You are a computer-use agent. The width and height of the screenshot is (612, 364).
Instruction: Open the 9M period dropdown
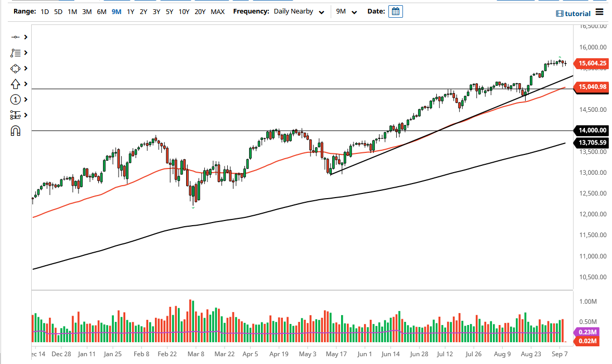[347, 11]
